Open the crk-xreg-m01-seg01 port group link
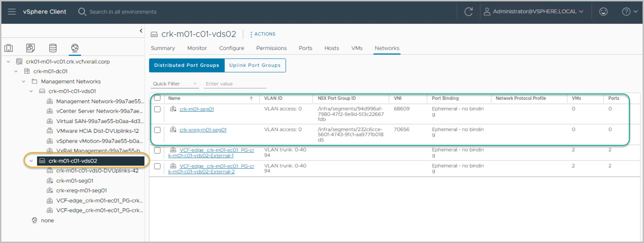Screen dimensions: 644x243 pyautogui.click(x=203, y=130)
